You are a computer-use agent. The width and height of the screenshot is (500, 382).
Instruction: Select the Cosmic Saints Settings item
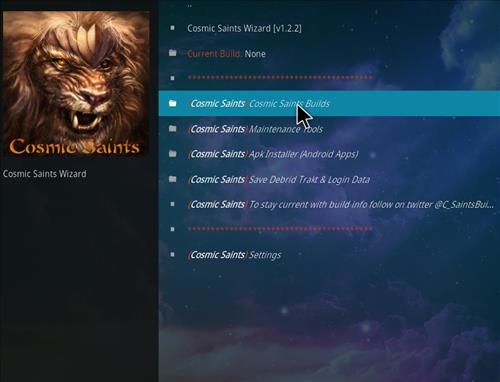329,255
